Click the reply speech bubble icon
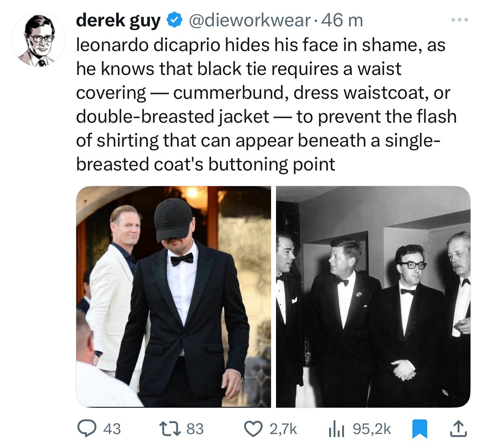 tap(87, 429)
